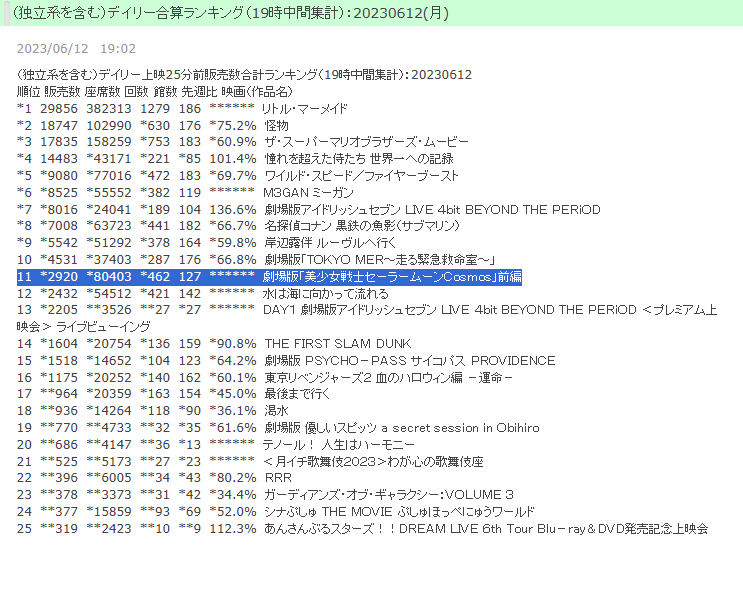743x596 pixels.
Task: Click ガーディアンズ・オブ・ギャラクシー VOLUME 3 title
Action: point(389,495)
